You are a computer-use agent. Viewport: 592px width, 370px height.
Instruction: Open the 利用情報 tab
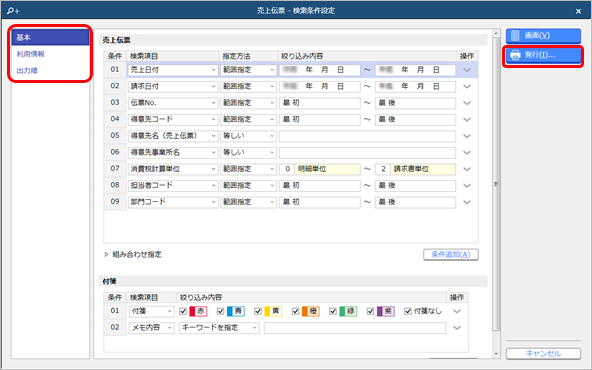coord(31,54)
